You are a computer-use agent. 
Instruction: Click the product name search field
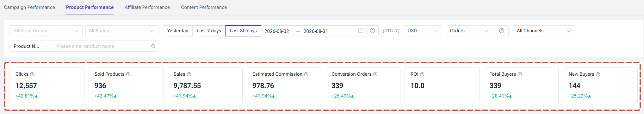(x=101, y=46)
